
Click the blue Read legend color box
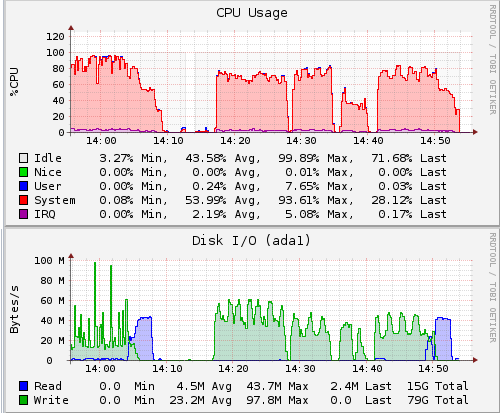[x=23, y=386]
